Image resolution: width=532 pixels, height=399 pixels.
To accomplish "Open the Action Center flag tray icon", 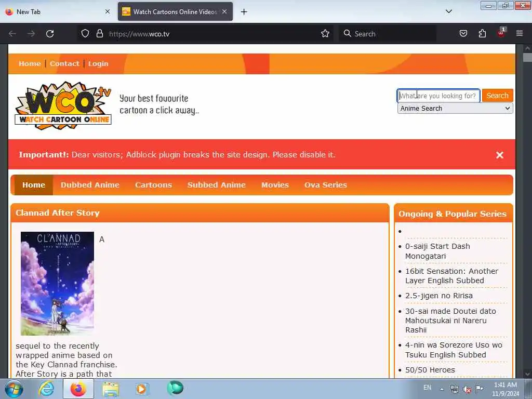I will coord(480,389).
